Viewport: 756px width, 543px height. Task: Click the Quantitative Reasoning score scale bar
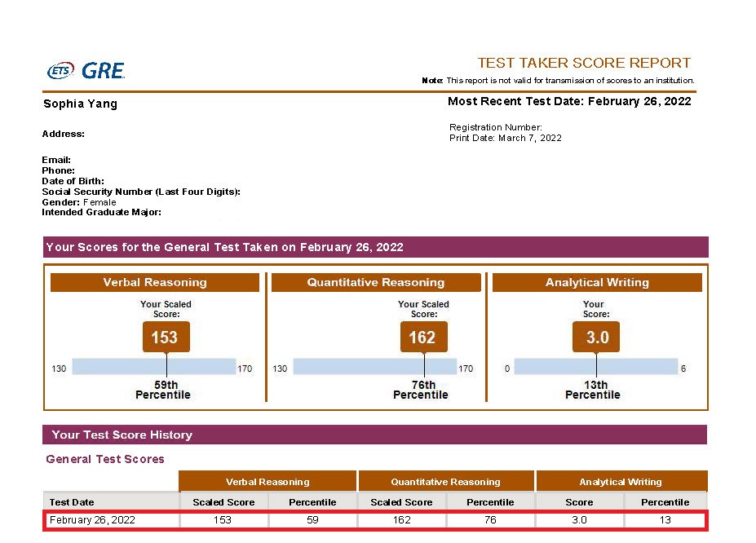pos(375,367)
